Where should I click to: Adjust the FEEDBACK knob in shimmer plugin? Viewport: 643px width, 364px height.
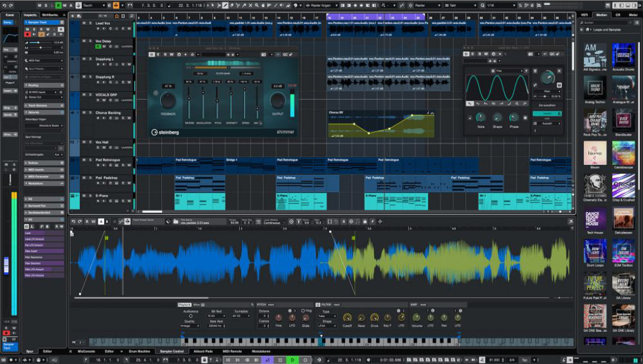tap(168, 100)
